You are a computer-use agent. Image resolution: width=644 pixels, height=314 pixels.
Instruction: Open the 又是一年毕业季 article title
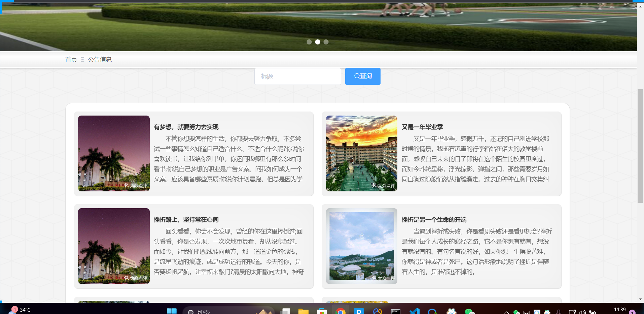422,127
